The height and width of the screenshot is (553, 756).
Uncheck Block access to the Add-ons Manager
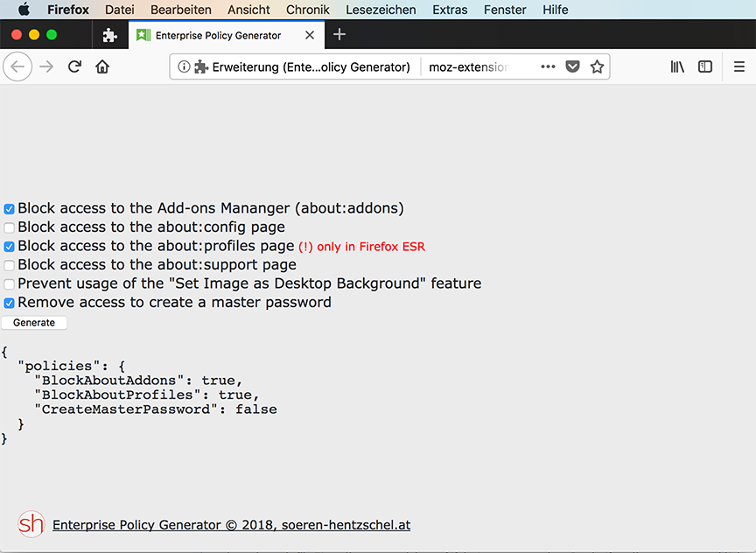[9, 209]
